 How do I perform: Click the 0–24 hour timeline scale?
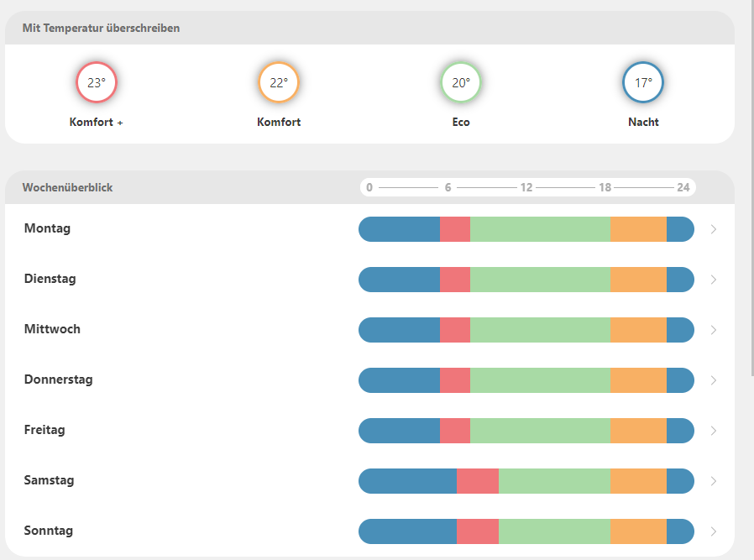tap(527, 187)
